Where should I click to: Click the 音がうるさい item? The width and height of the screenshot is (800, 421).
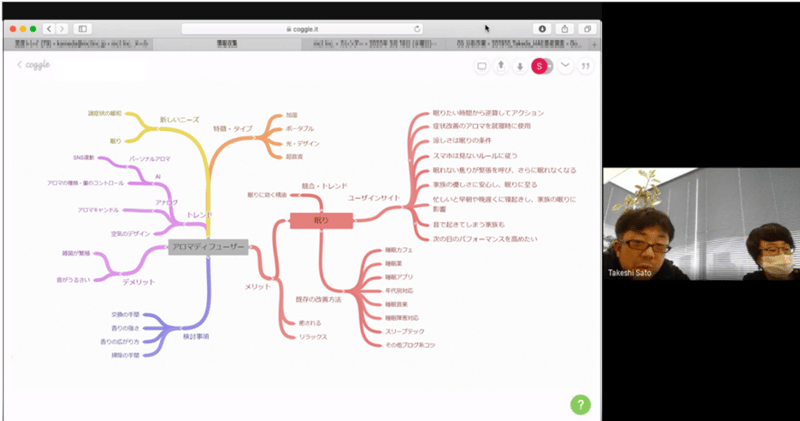point(73,280)
